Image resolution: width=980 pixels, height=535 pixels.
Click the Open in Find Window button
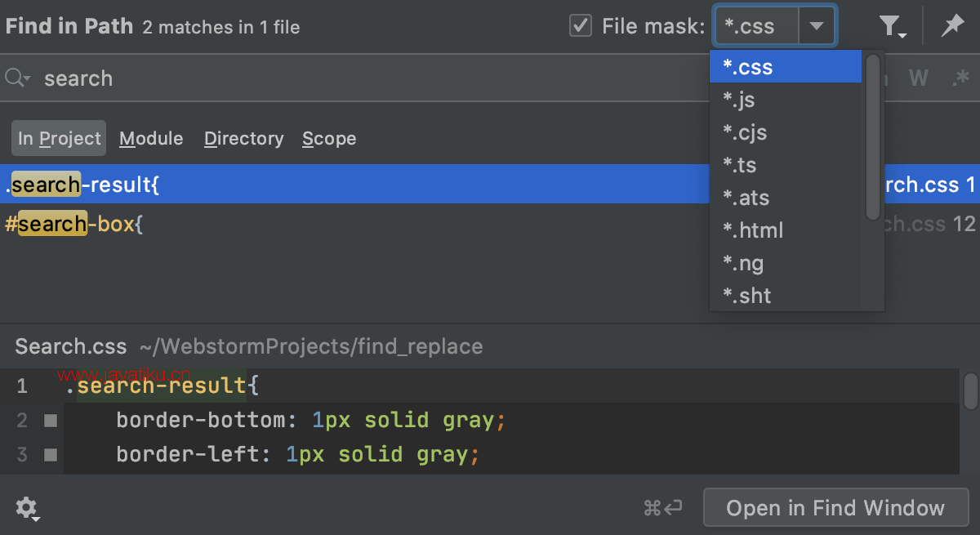tap(835, 508)
